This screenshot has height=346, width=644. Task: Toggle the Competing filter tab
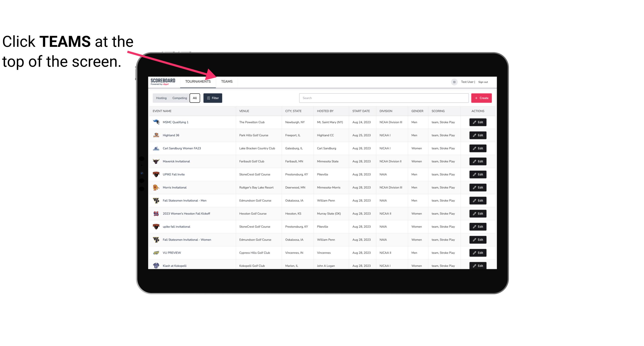(x=179, y=98)
